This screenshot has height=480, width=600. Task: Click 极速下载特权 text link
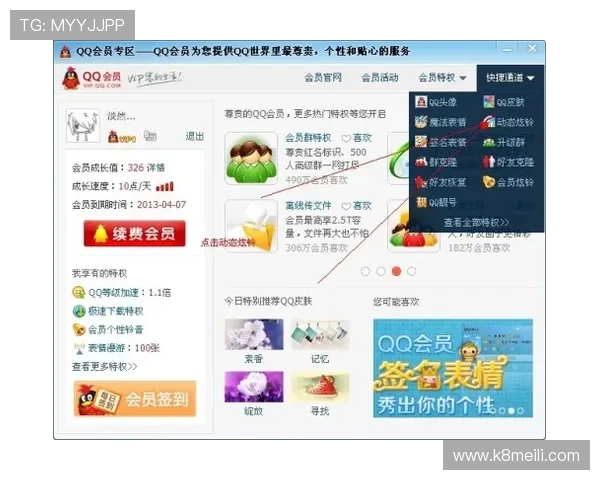[x=116, y=311]
